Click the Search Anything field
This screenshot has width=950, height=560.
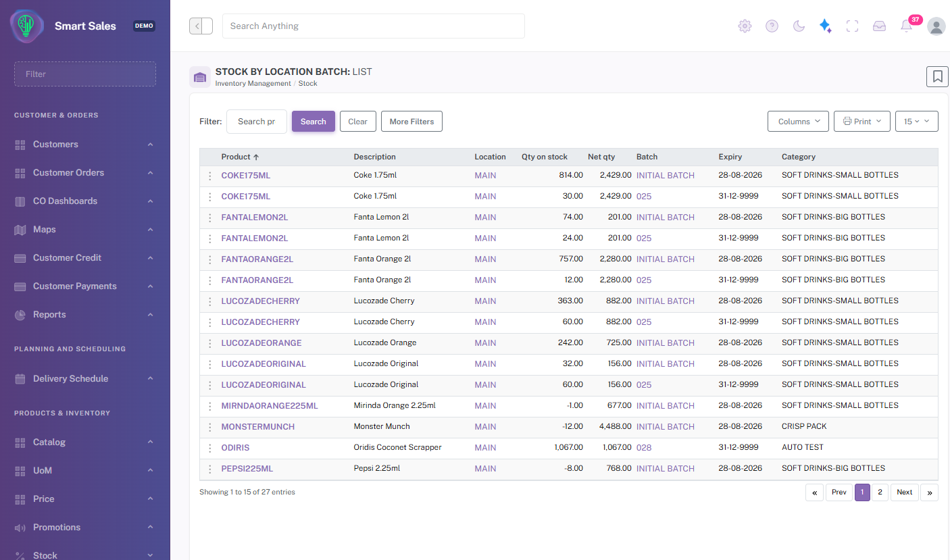click(374, 26)
